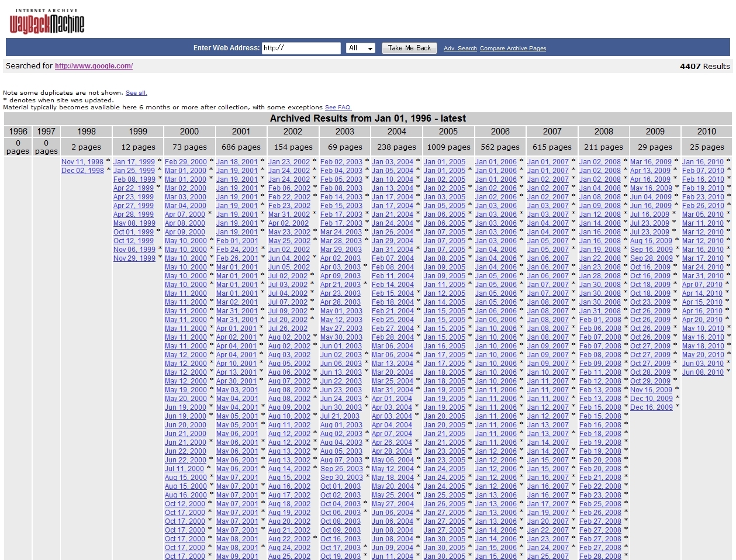Image resolution: width=736 pixels, height=560 pixels.
Task: Select the Apr 22, 1999 capture
Action: pyautogui.click(x=133, y=188)
